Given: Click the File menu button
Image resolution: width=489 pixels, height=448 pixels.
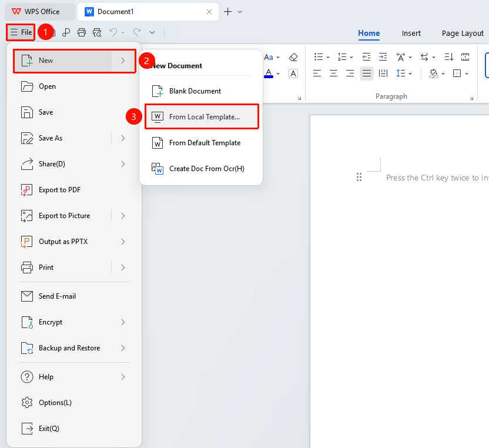Looking at the screenshot, I should coord(21,32).
